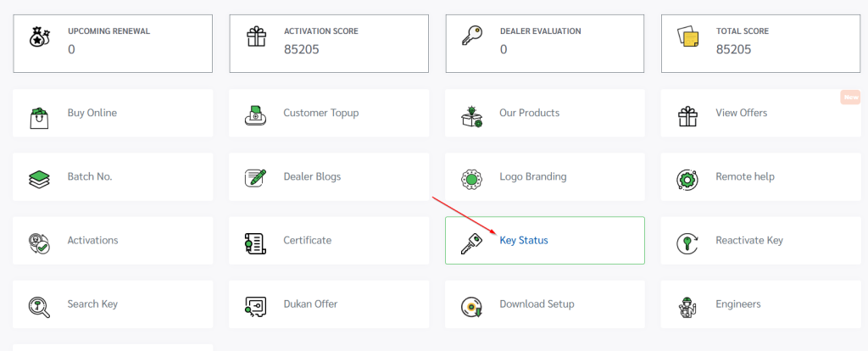The image size is (868, 351).
Task: Click the Total Score card
Action: (761, 40)
